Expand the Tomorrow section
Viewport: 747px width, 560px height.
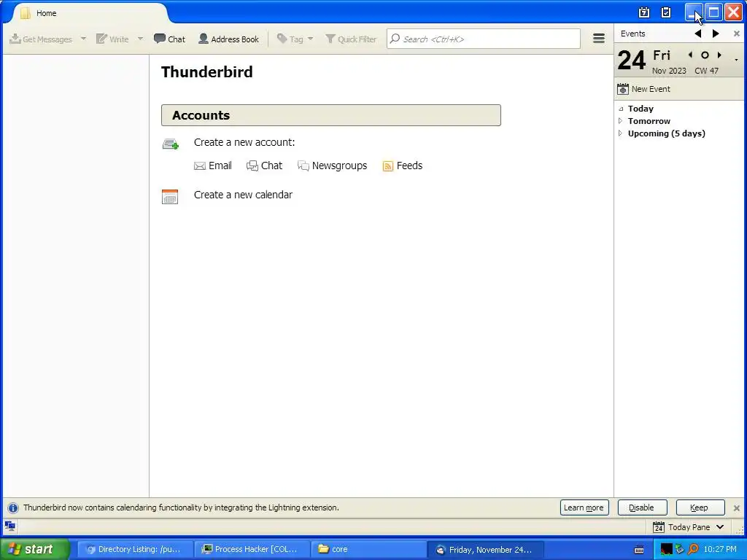[x=620, y=121]
